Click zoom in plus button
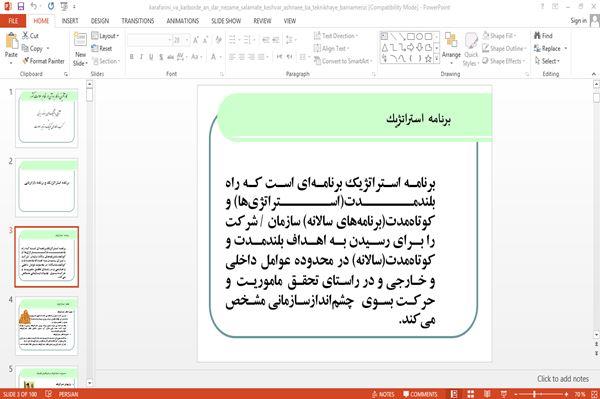 tap(566, 394)
